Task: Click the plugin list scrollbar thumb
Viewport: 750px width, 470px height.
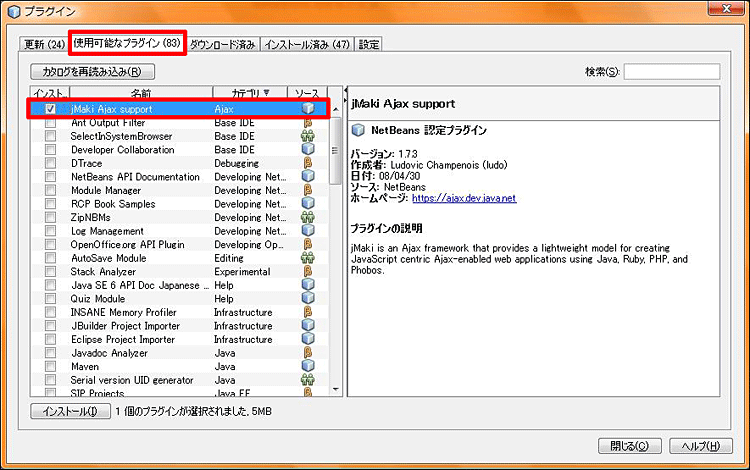Action: (x=336, y=151)
